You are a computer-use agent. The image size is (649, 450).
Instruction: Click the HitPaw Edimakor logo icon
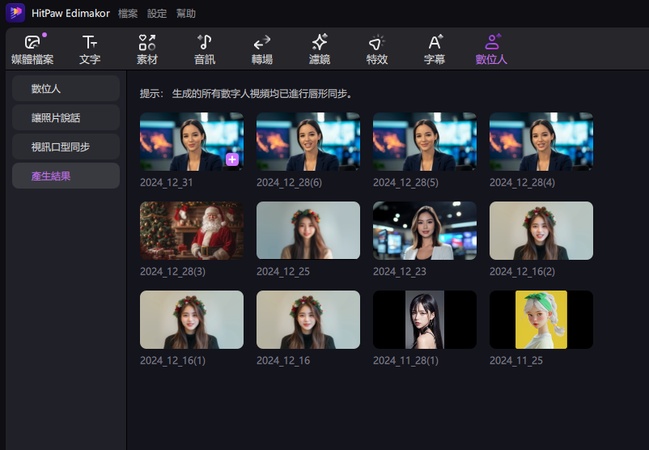(17, 14)
